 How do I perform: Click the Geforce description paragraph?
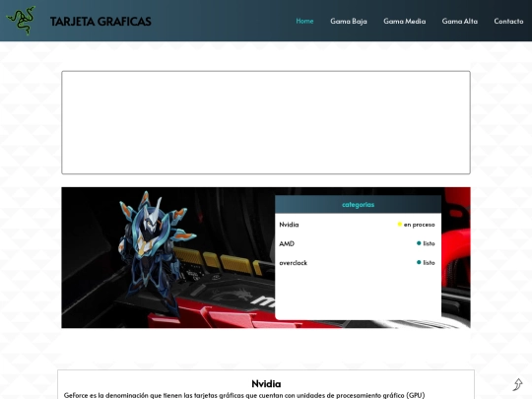pyautogui.click(x=244, y=395)
